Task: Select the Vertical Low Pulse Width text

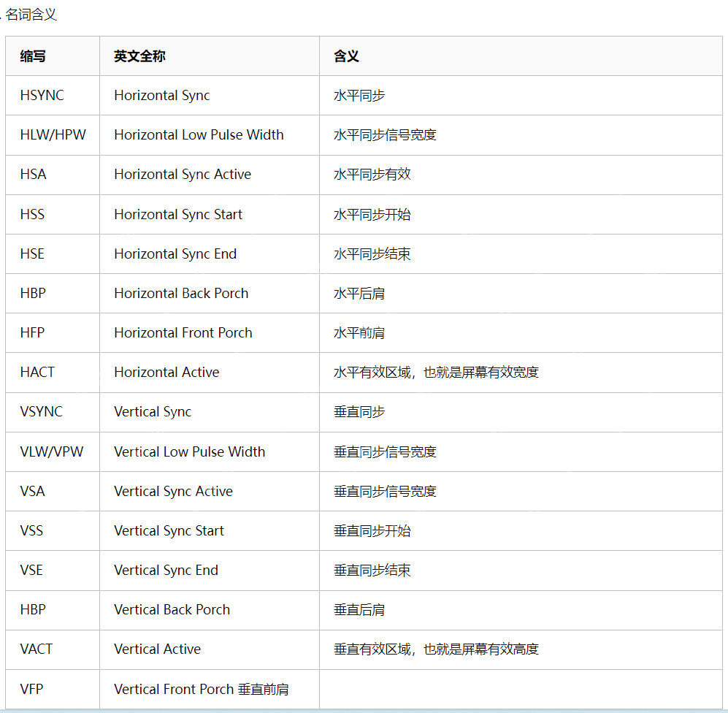Action: click(189, 451)
